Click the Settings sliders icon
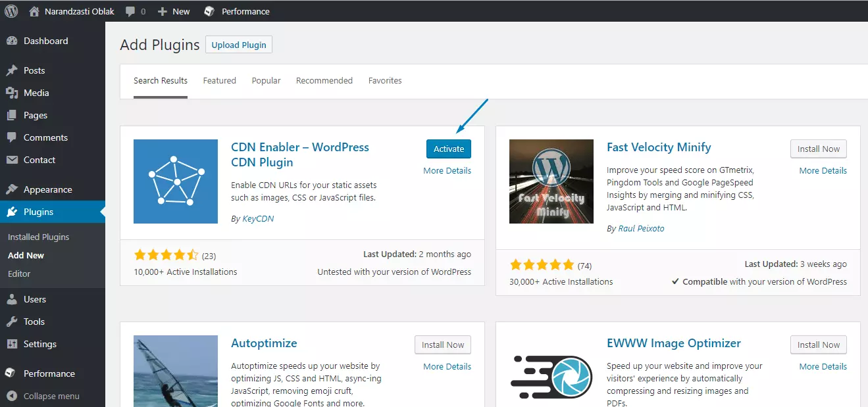 (12, 344)
